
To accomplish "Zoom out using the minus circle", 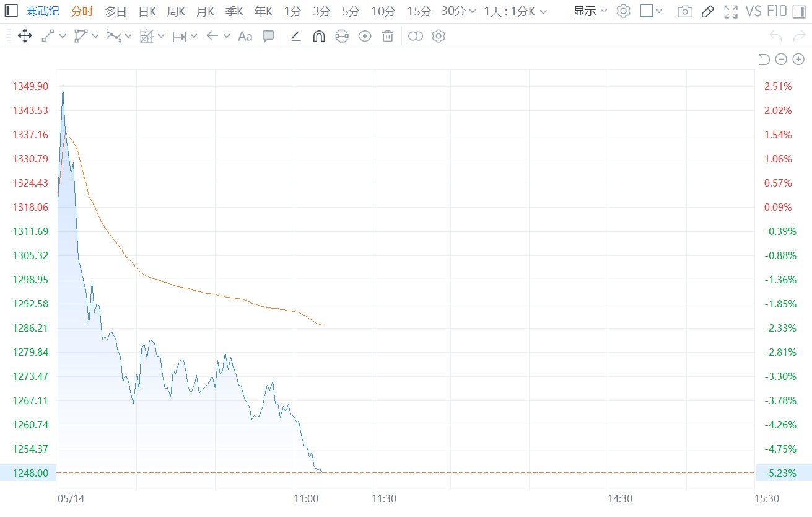I will pos(781,59).
